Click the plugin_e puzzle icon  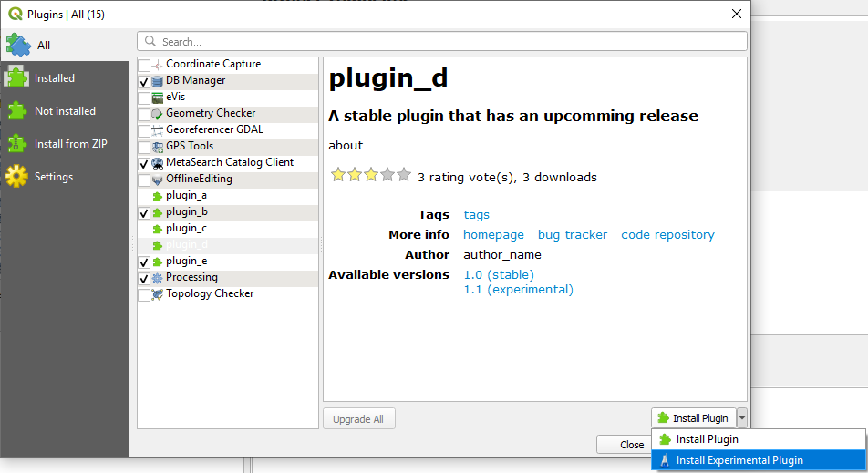pos(157,262)
